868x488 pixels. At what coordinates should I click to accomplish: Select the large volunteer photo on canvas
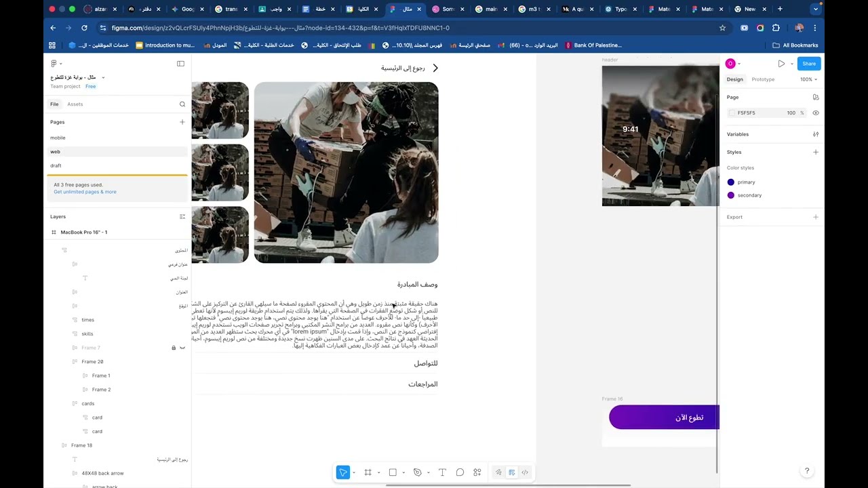coord(346,172)
